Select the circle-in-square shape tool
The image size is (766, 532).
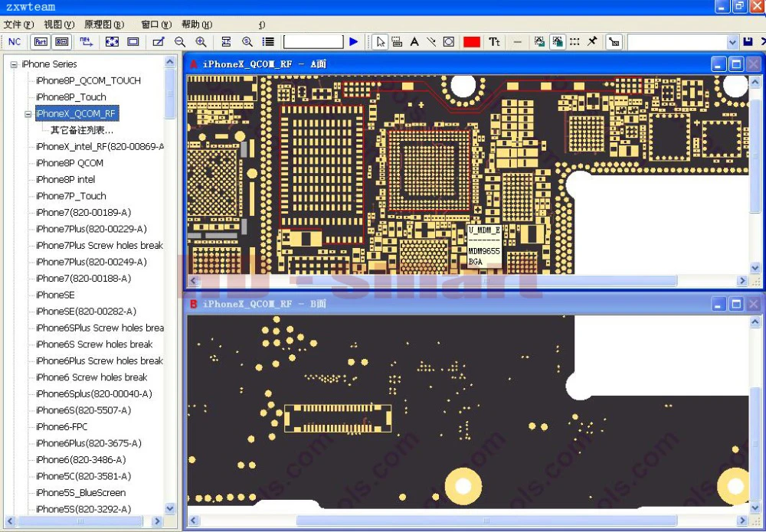(448, 42)
